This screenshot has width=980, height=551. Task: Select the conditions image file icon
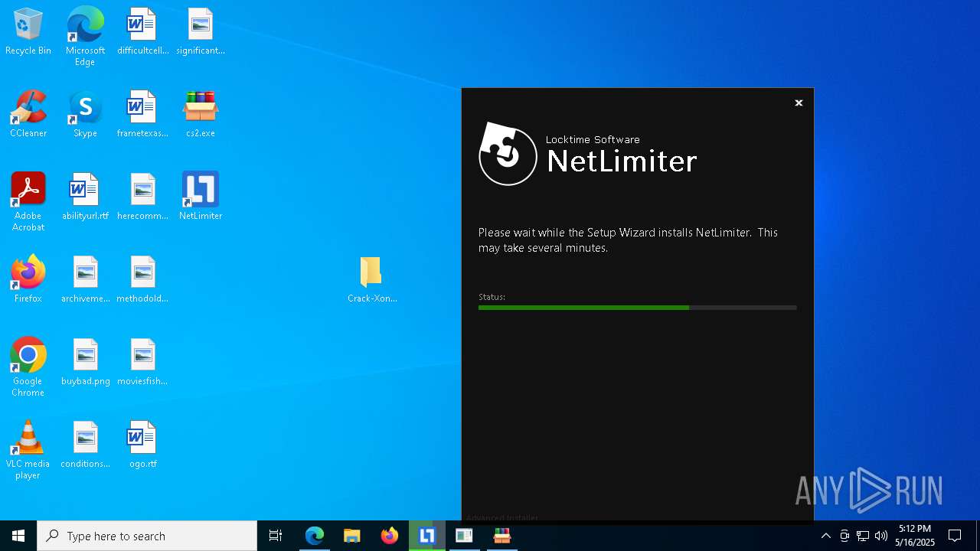pos(85,445)
